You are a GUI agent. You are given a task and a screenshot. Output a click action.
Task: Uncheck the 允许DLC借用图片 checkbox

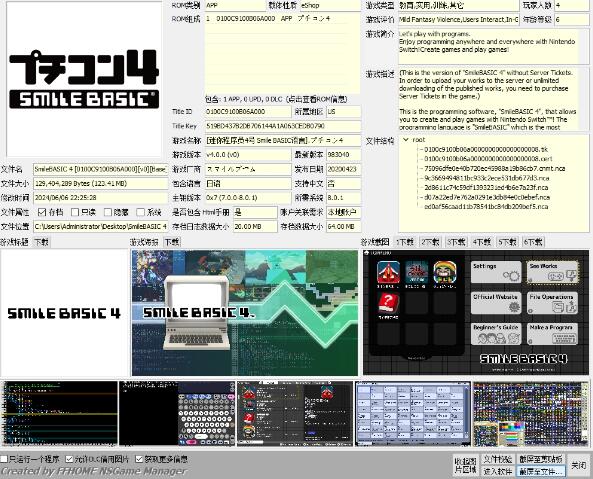(x=69, y=459)
